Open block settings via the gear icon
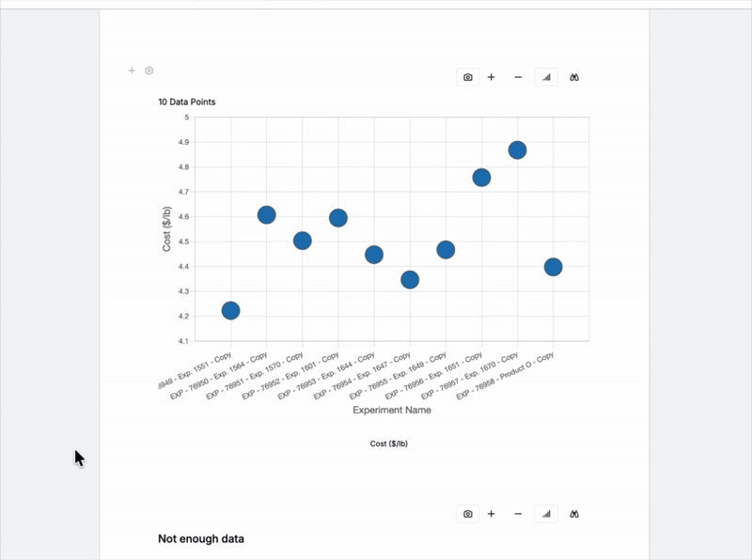Viewport: 752px width, 560px height. (x=149, y=70)
